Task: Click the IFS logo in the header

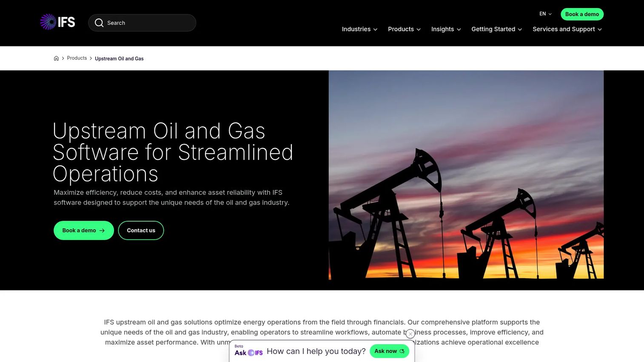Action: click(57, 22)
